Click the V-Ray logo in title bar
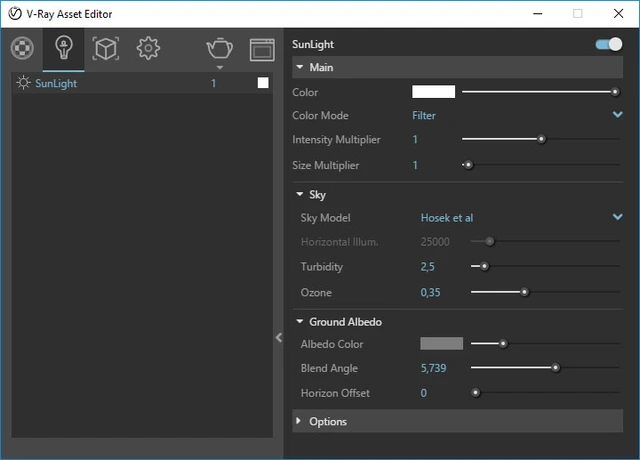Screen dimensions: 640x460 pos(15,14)
